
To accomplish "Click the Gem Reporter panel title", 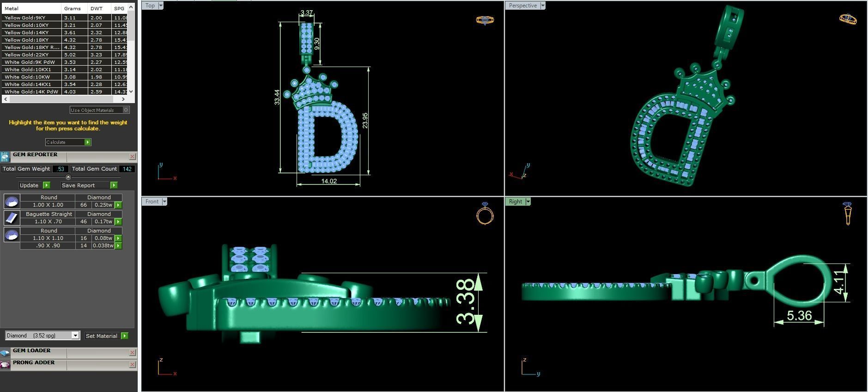I will 35,154.
